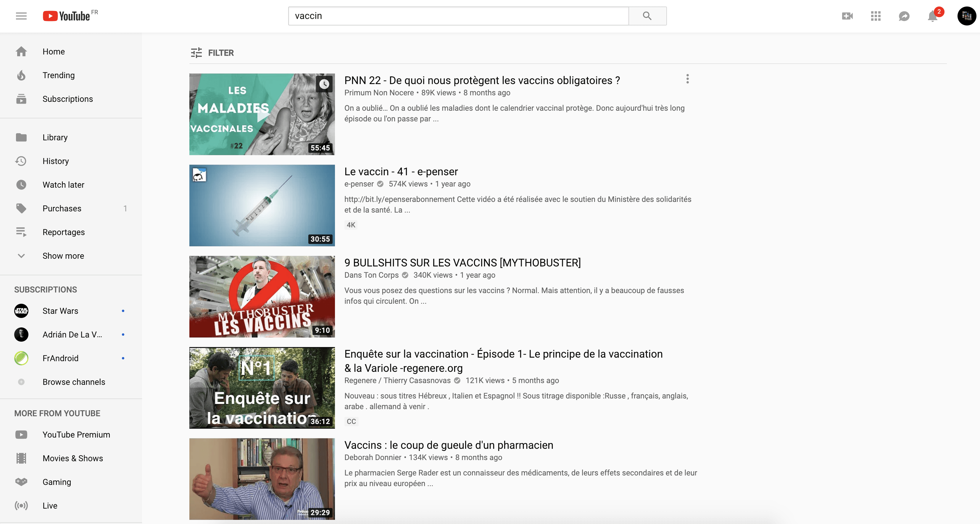
Task: Open the notifications bell
Action: pos(933,16)
